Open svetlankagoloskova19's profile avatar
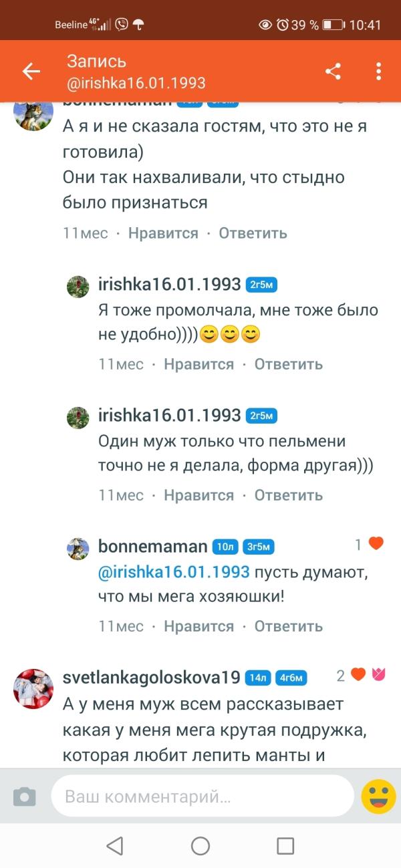This screenshot has height=868, width=401. [x=33, y=688]
